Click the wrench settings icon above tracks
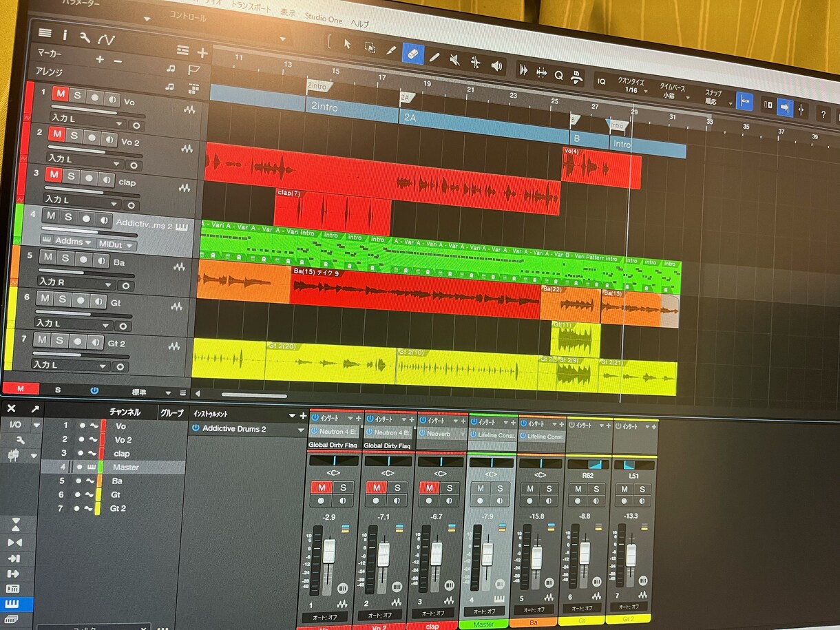This screenshot has height=630, width=840. (x=85, y=37)
